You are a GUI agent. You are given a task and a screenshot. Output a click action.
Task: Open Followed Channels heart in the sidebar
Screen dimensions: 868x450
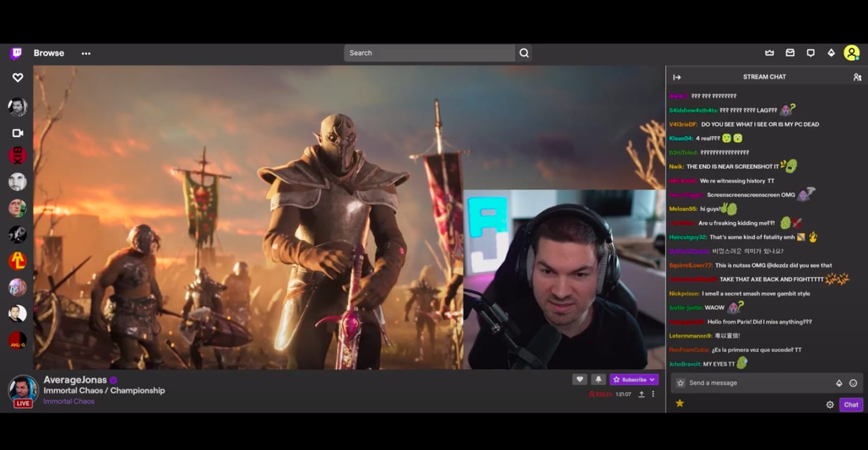tap(17, 78)
